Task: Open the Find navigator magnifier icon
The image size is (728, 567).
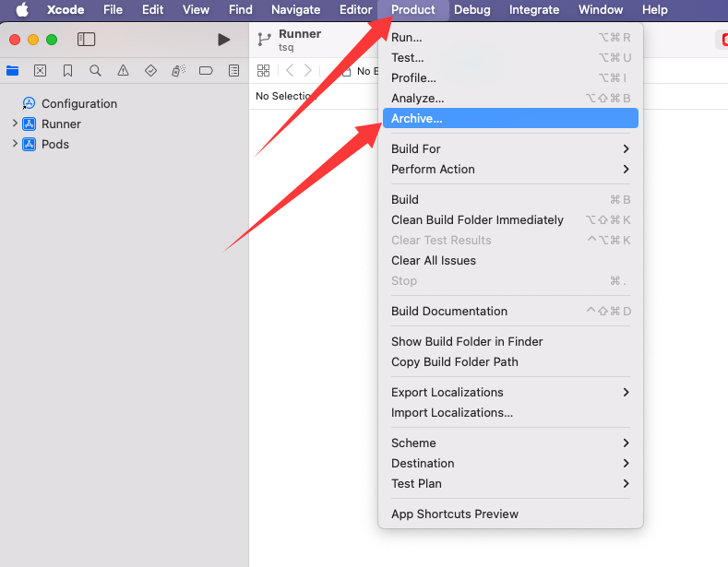Action: tap(95, 71)
